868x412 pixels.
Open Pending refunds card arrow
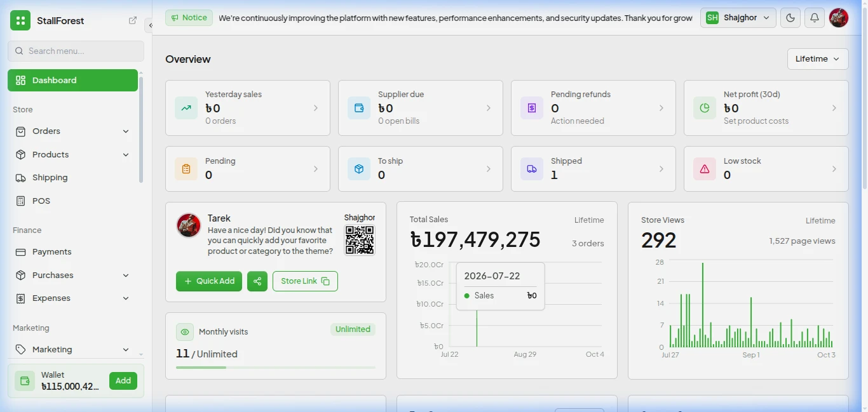click(x=661, y=108)
